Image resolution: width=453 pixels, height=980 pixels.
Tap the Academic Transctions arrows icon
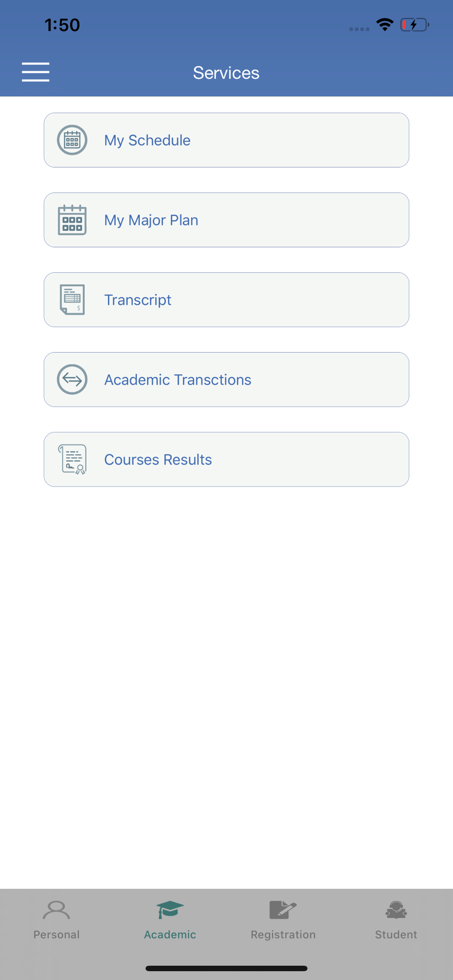click(72, 380)
